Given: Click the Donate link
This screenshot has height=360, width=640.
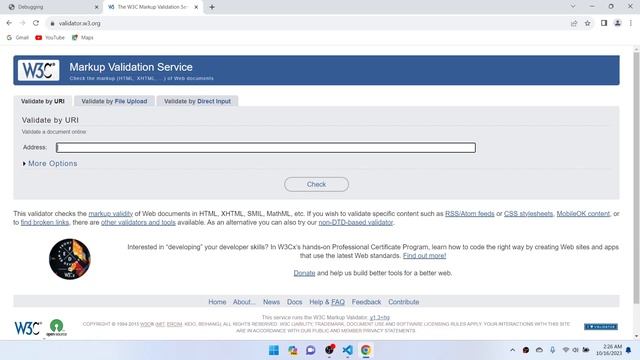Looking at the screenshot, I should click(x=304, y=273).
